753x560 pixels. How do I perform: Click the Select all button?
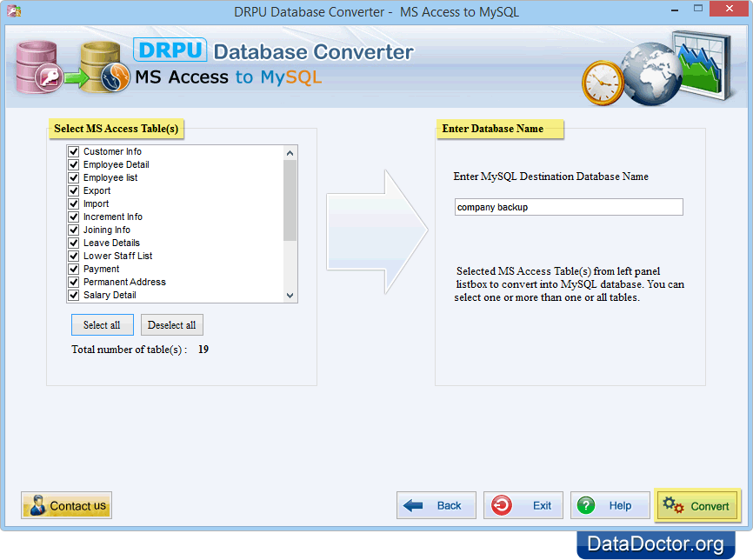(103, 325)
